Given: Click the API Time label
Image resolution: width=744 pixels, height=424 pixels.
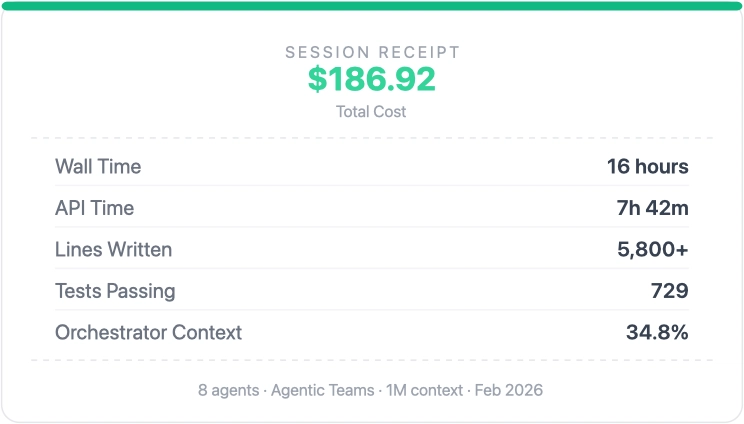Looking at the screenshot, I should click(94, 208).
